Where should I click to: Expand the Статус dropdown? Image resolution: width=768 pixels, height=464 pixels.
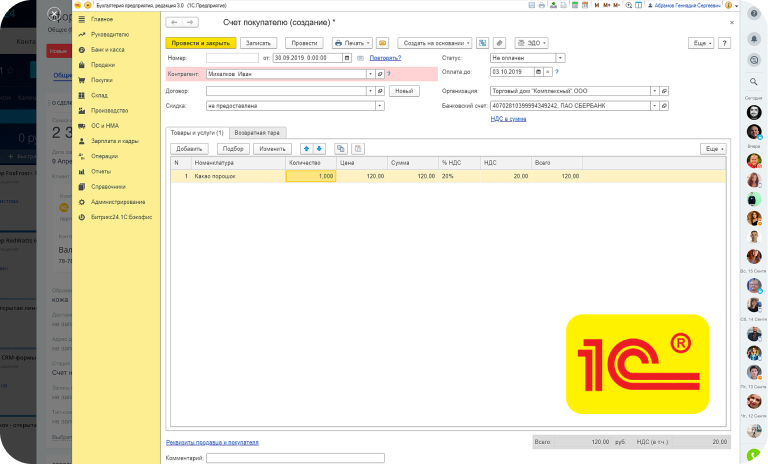[562, 58]
